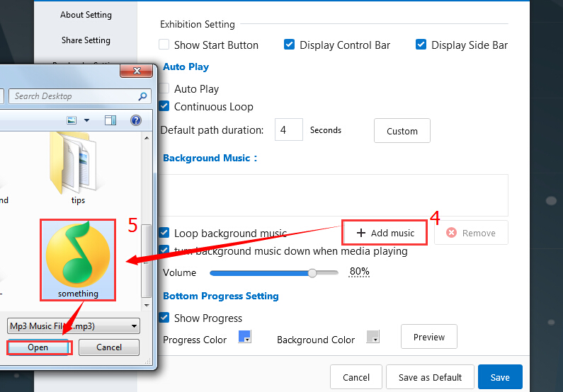Toggle turn background music down checkbox

(164, 250)
